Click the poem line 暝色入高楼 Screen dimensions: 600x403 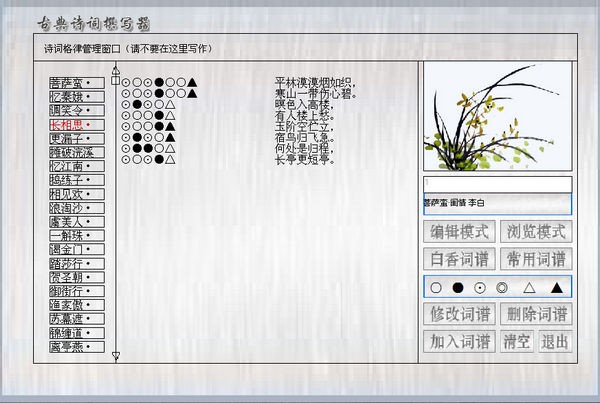click(304, 104)
